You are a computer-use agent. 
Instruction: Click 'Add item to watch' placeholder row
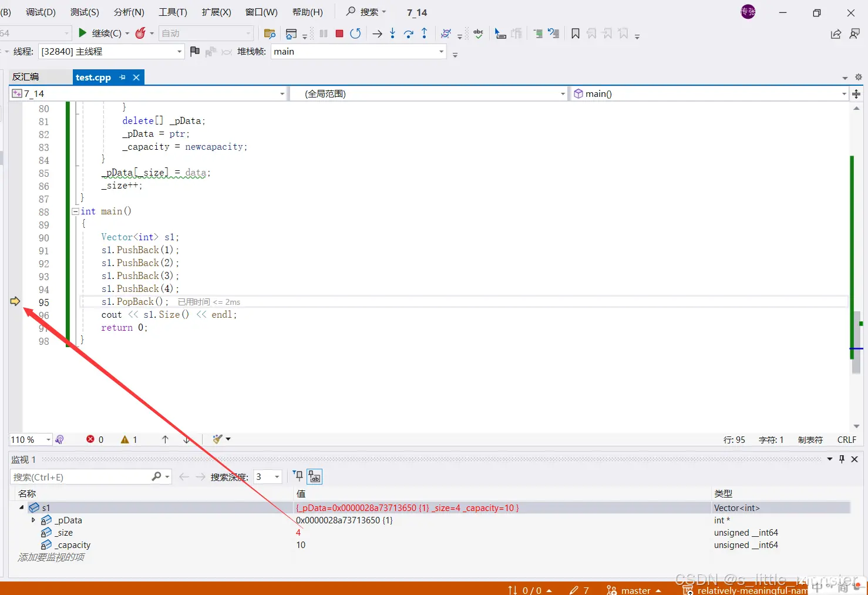[x=51, y=557]
